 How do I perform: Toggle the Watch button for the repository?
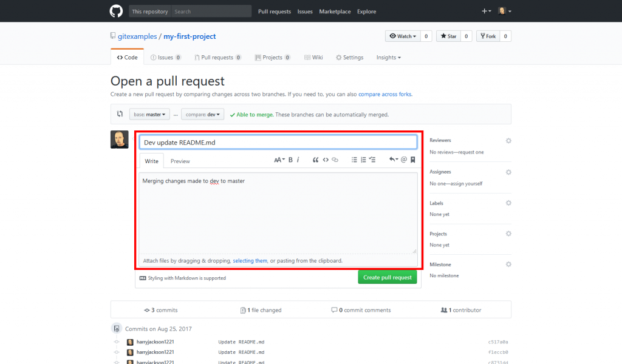click(x=402, y=36)
